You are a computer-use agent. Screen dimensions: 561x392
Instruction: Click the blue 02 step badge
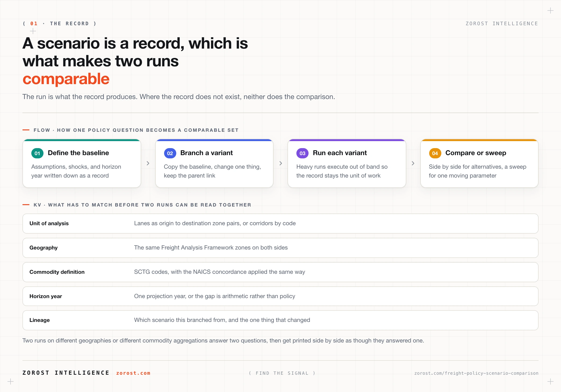(x=170, y=153)
